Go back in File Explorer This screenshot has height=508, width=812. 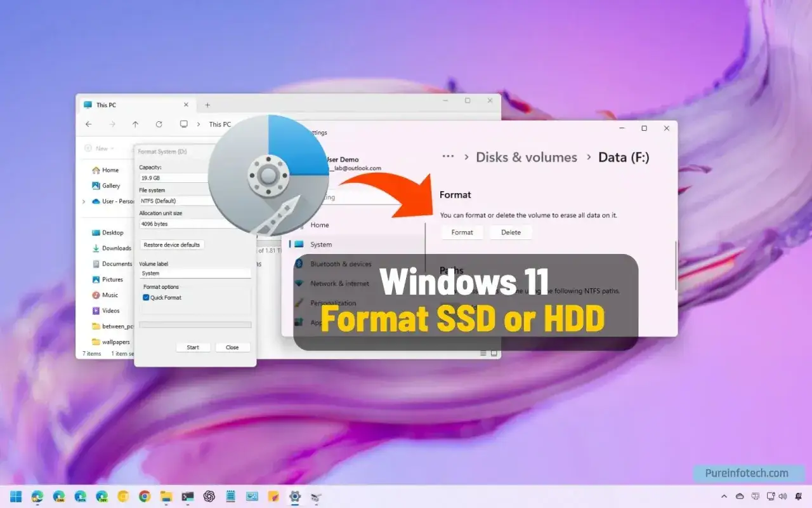[x=89, y=124]
